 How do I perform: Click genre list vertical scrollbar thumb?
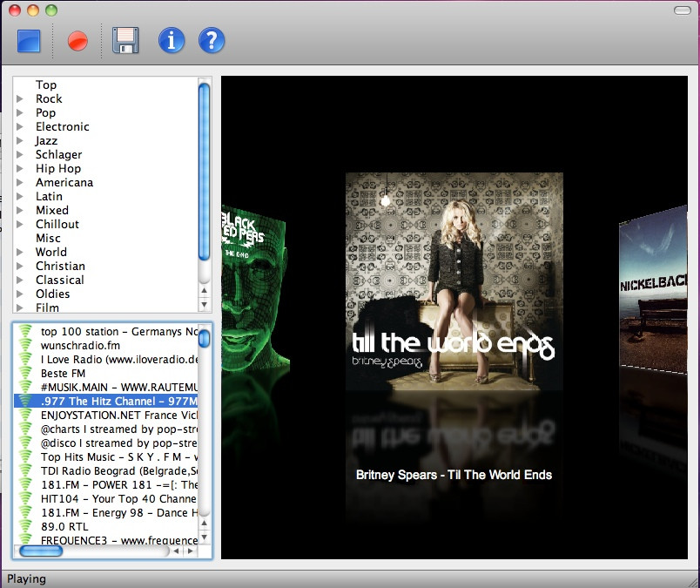tap(204, 172)
